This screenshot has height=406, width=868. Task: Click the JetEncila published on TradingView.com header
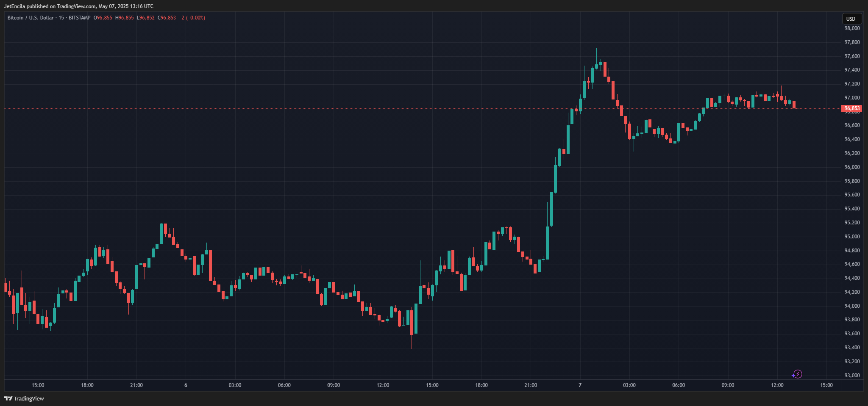(x=79, y=6)
